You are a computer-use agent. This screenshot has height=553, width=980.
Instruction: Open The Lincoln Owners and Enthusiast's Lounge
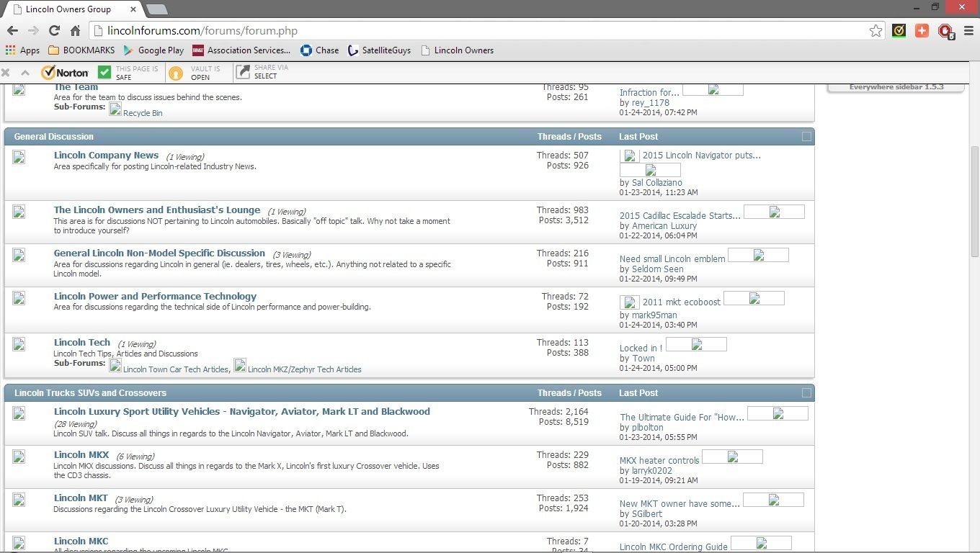pos(157,210)
